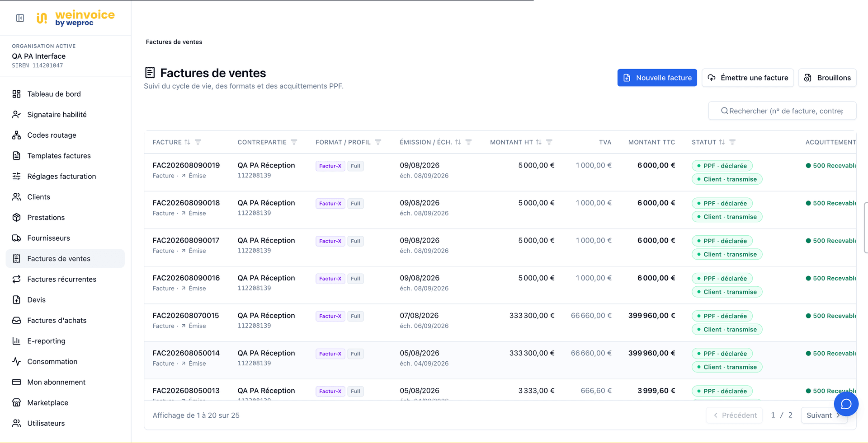
Task: Click Factur-X badge of FAC202608090019
Action: point(330,166)
